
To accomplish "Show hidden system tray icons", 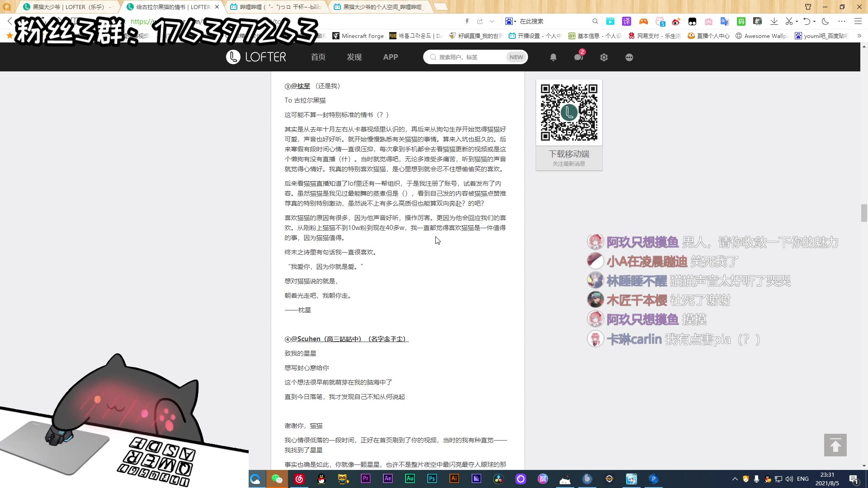I will point(735,479).
